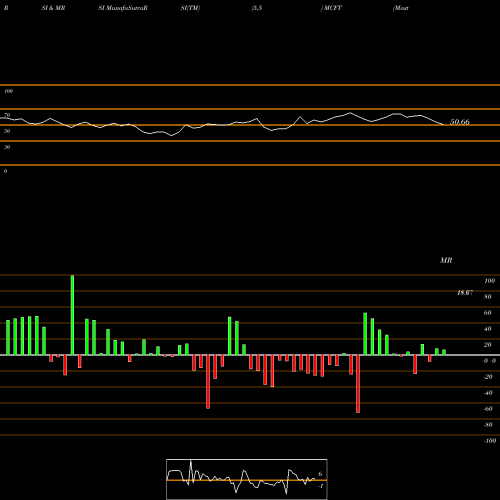Open the mini overview chart thumbnail
The image size is (500, 500).
pos(247,479)
